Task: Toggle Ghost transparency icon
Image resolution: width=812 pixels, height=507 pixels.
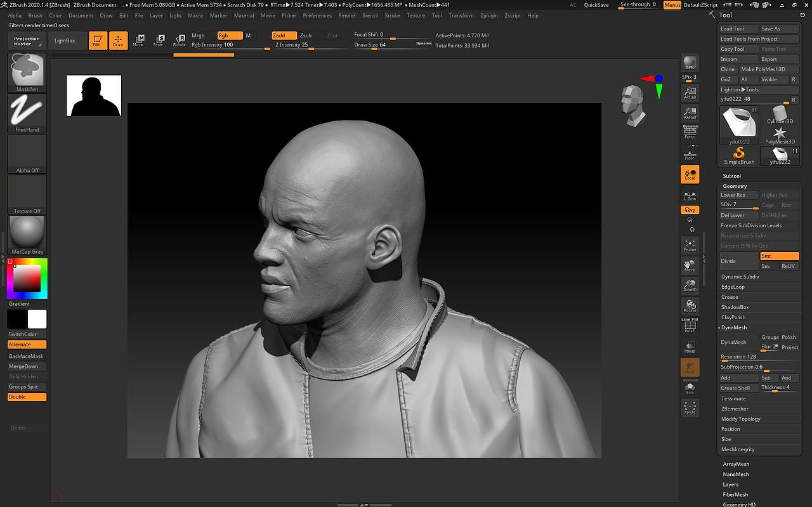Action: pos(690,367)
